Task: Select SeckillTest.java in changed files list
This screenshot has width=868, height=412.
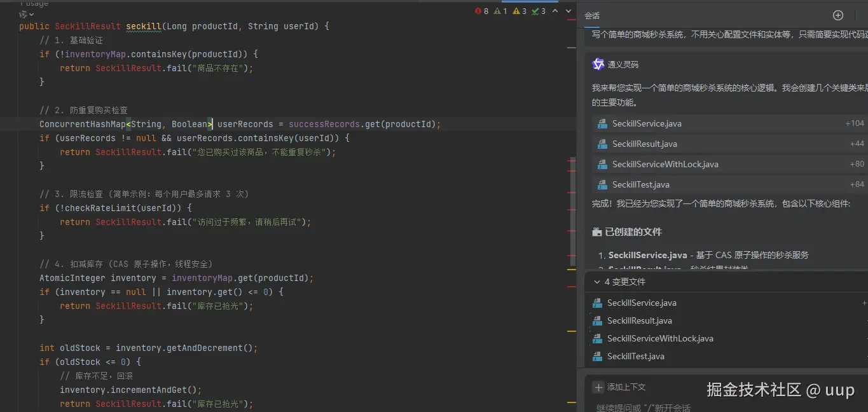Action: pos(635,356)
